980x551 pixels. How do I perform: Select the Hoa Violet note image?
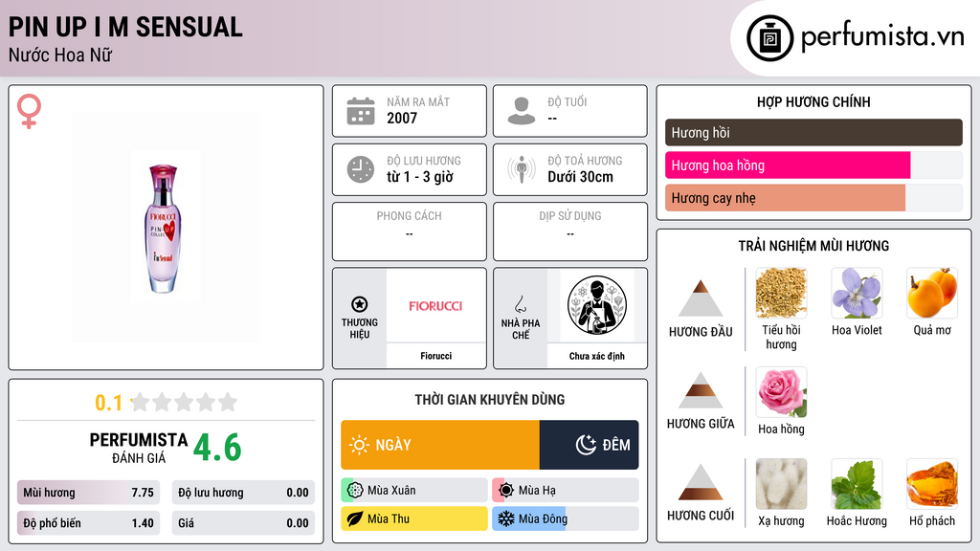click(x=857, y=293)
